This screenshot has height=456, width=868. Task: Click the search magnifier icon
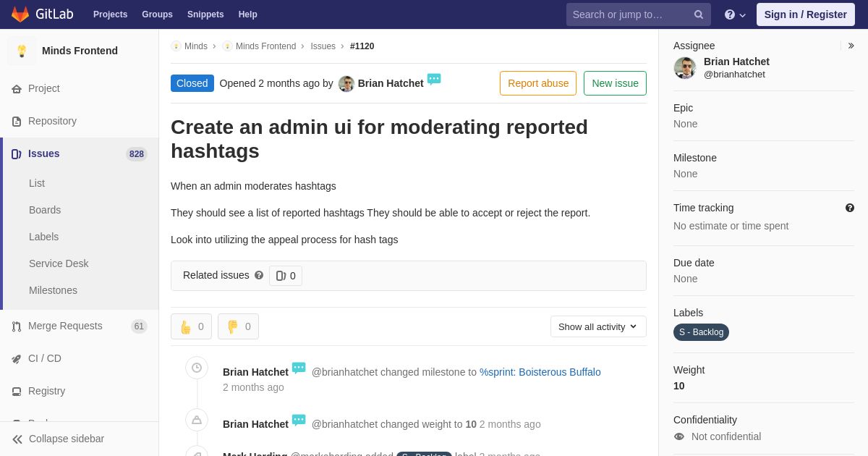click(x=699, y=14)
